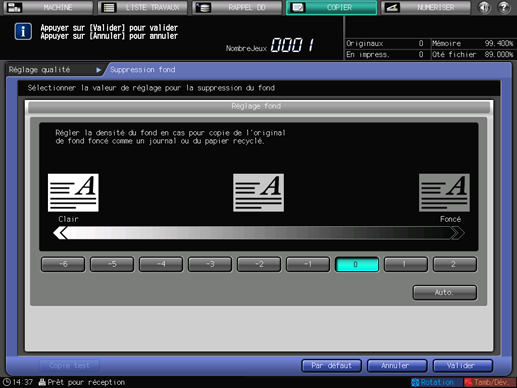Click the greyed Copie test button
The width and height of the screenshot is (517, 388).
(69, 366)
